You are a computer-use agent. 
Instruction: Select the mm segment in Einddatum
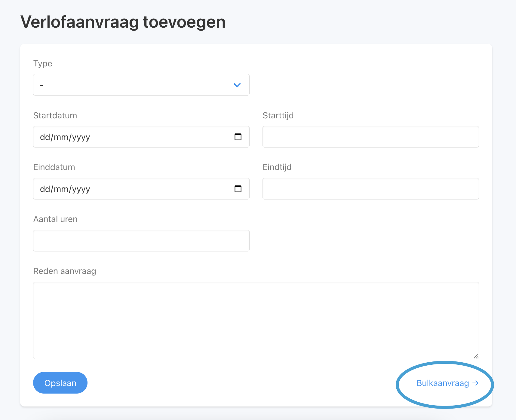click(61, 189)
